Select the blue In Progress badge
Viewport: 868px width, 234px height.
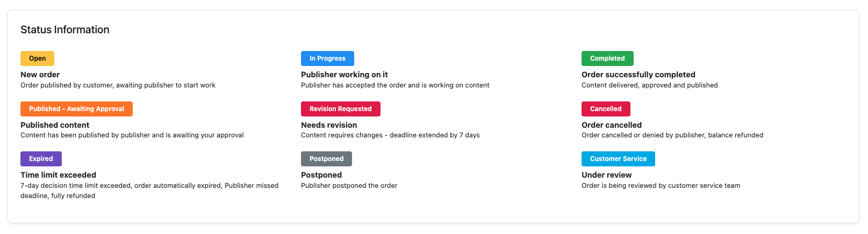(327, 58)
